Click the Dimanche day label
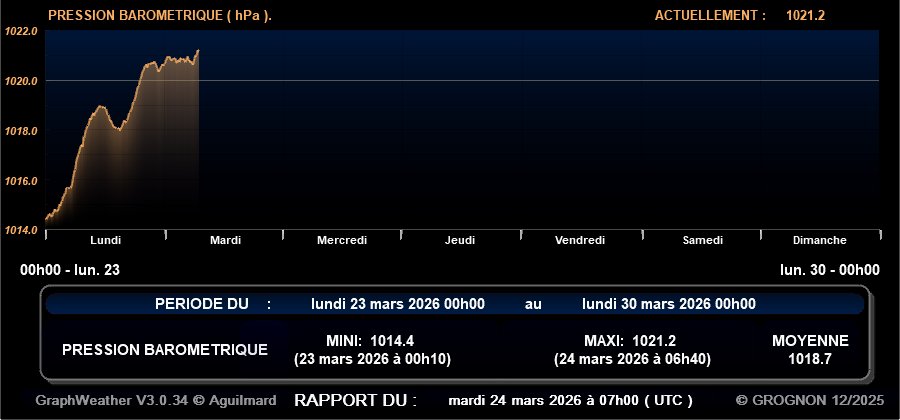Screen dimensions: 900x420 coord(819,240)
